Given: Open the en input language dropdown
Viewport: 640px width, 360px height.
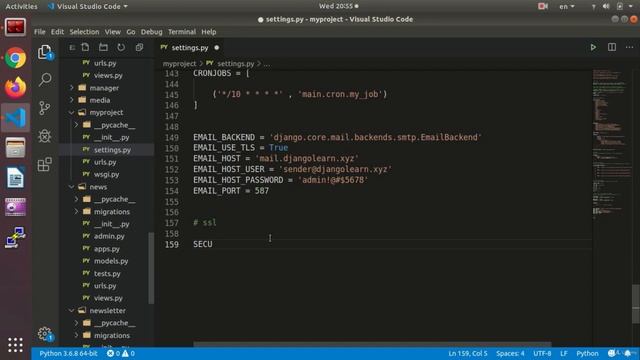Looking at the screenshot, I should pos(567,6).
